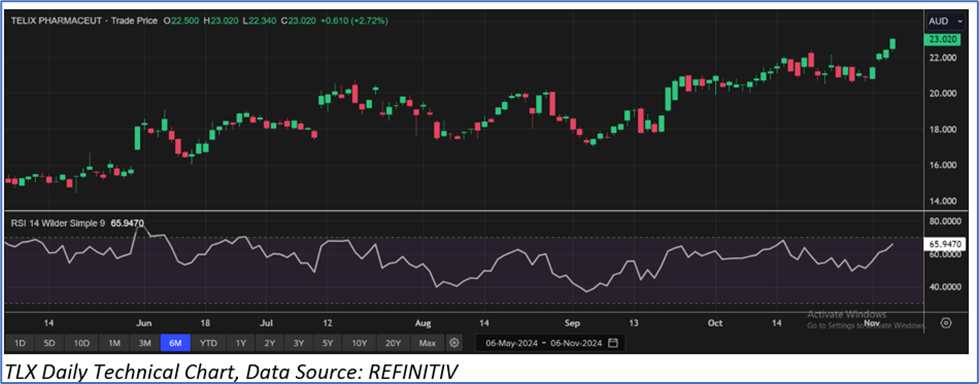Show Max time range
This screenshot has width=979, height=384.
tap(428, 343)
